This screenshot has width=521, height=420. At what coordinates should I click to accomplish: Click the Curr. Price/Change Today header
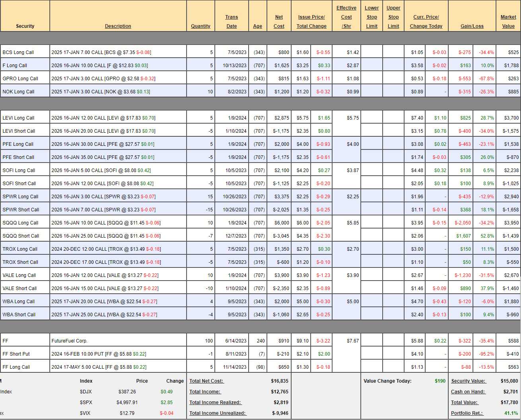pyautogui.click(x=426, y=22)
